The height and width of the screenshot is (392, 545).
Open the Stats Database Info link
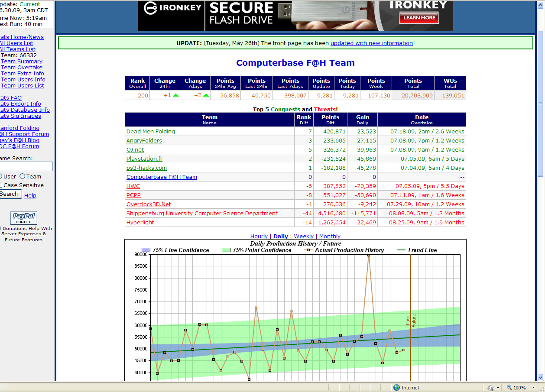25,110
